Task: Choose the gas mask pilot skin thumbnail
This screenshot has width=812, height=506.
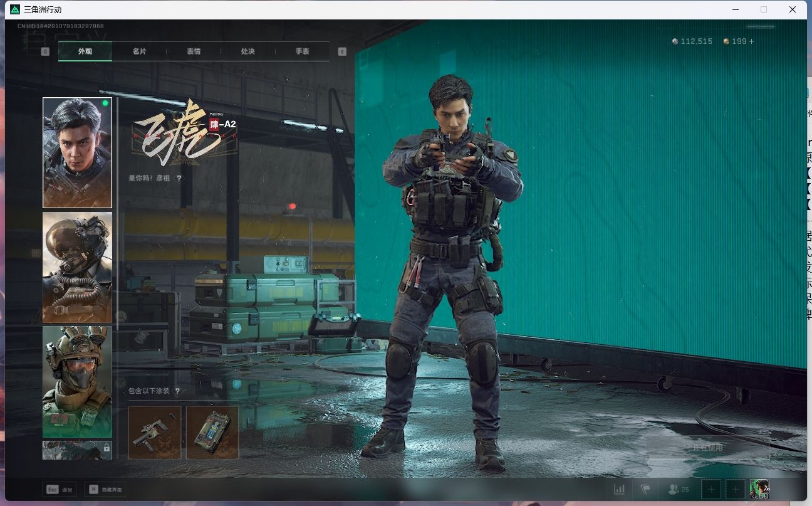Action: click(77, 267)
